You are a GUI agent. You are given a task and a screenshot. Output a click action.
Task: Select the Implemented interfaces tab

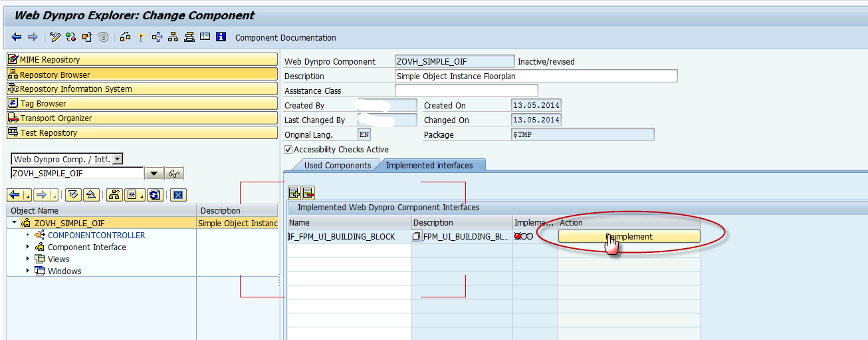(x=429, y=165)
